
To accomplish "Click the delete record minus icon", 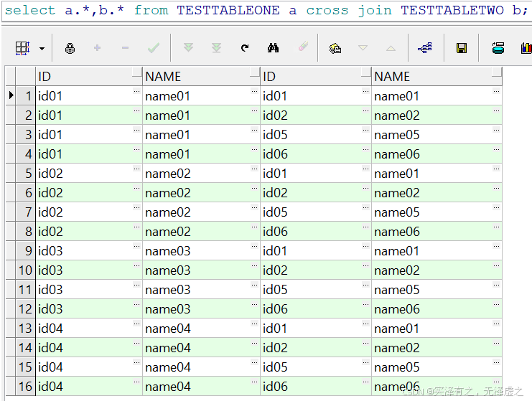I will click(125, 48).
